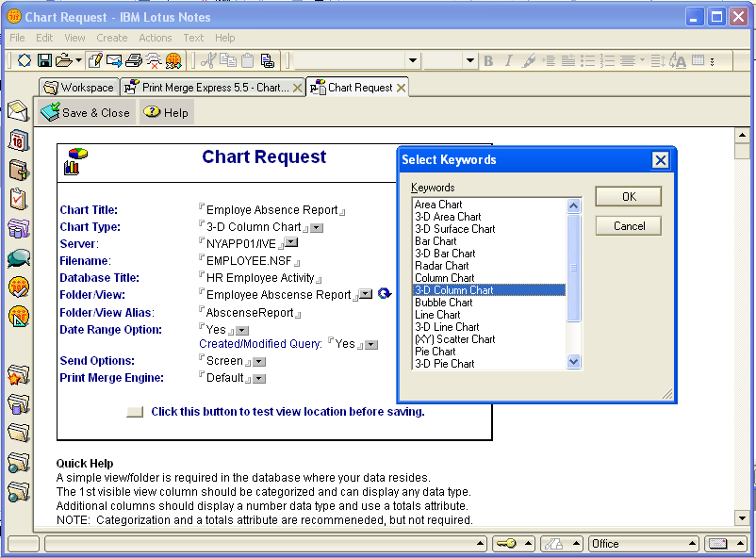Screen dimensions: 756x558
Task: Open the Send Options dropdown
Action: (259, 362)
